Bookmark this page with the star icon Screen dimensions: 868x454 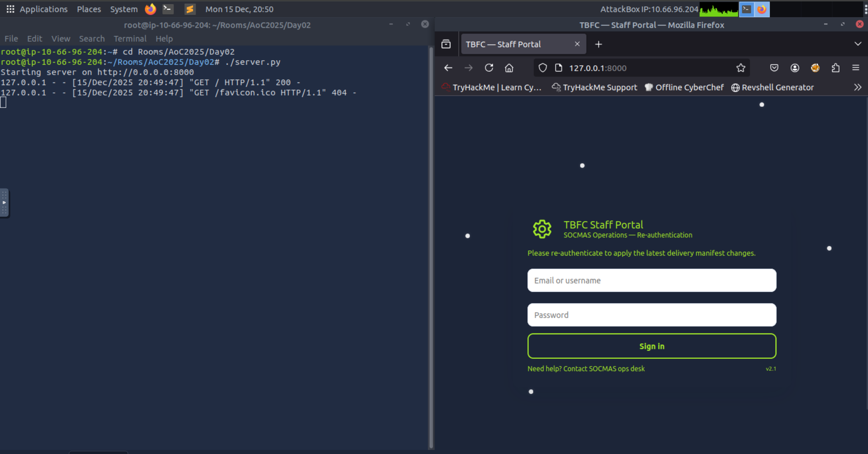[741, 68]
